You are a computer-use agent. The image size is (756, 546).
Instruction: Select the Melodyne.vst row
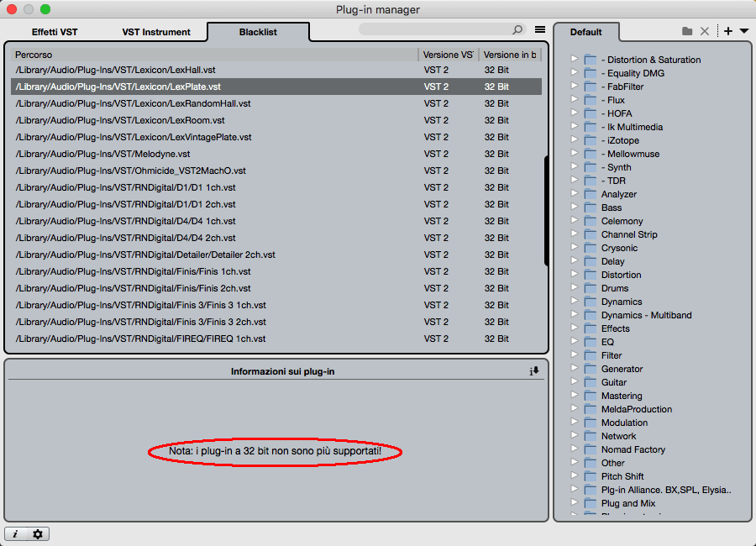point(276,154)
